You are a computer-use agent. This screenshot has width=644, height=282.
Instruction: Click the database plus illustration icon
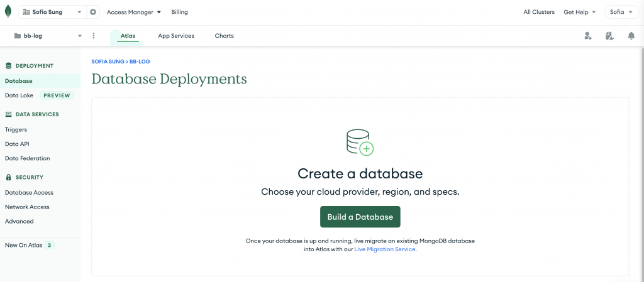point(360,142)
